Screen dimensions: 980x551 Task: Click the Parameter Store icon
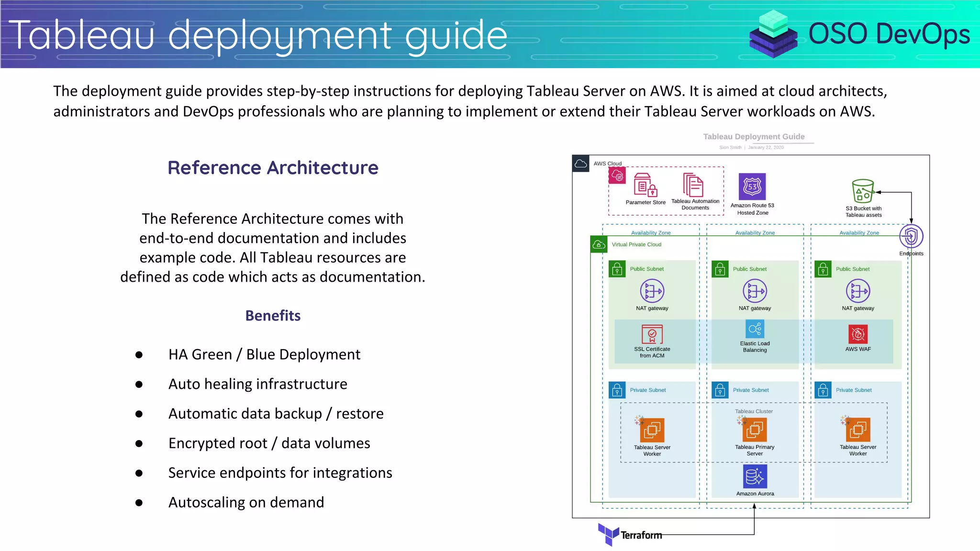645,185
